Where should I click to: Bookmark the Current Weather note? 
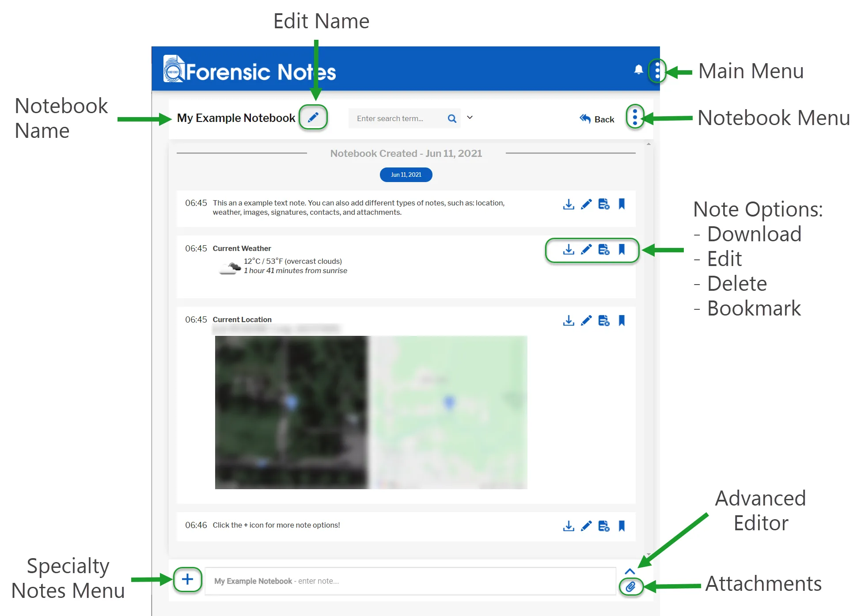[x=622, y=249]
